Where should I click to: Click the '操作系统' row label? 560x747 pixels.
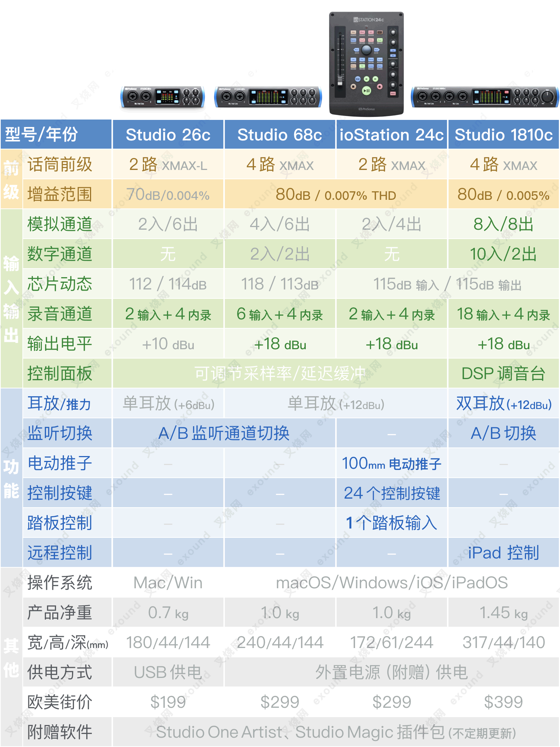click(67, 583)
